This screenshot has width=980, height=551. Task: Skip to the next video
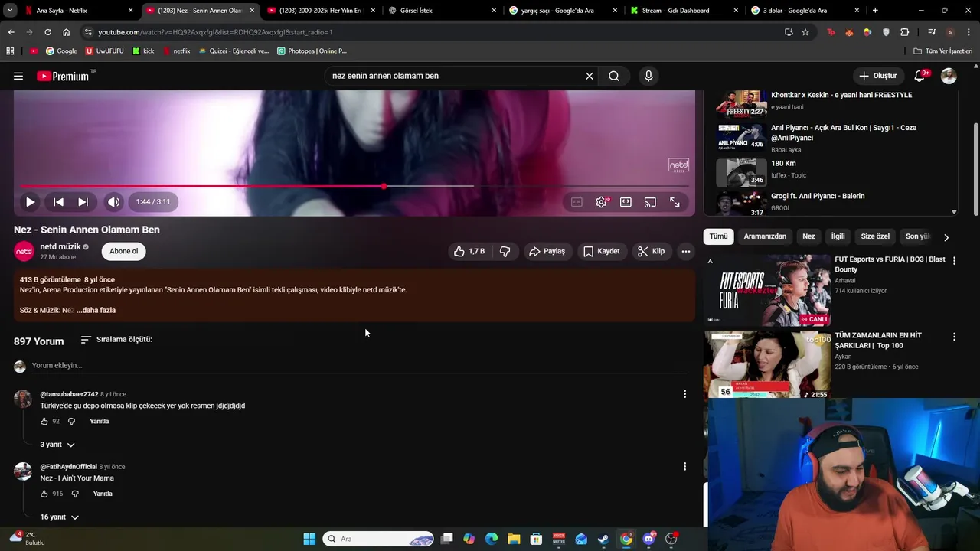click(83, 202)
